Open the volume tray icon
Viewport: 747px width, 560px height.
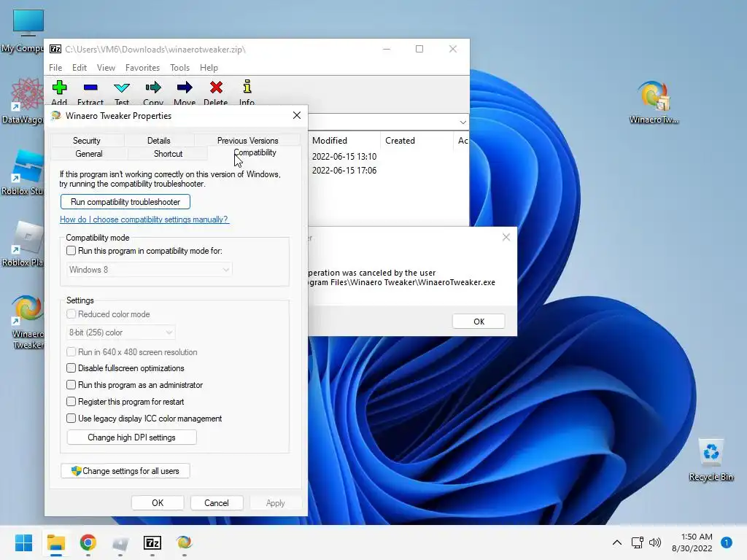click(655, 542)
